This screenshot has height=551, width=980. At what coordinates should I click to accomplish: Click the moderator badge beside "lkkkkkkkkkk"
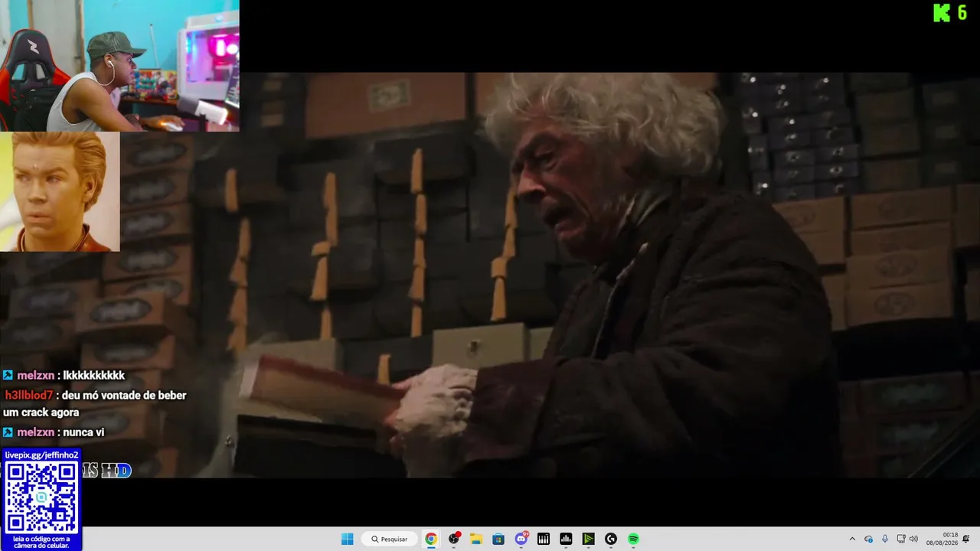coord(8,375)
